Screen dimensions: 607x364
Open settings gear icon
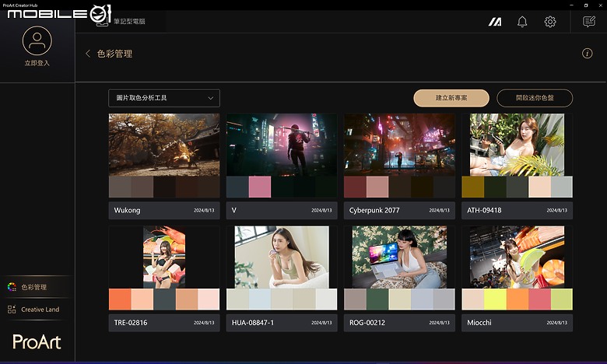pos(550,22)
